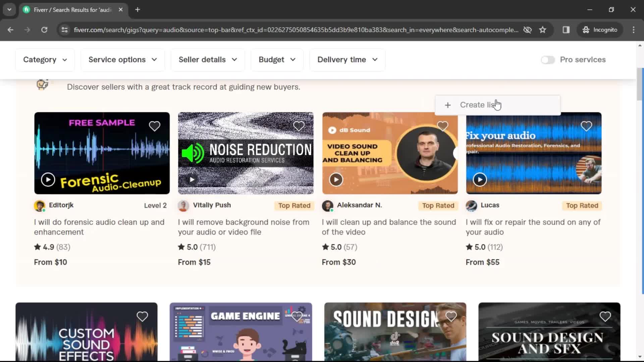Play the Noise Reduction video preview
The width and height of the screenshot is (644, 362).
(x=192, y=180)
